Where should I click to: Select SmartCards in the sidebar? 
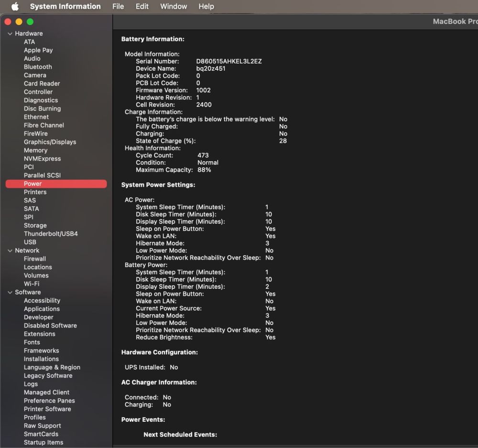(x=41, y=434)
